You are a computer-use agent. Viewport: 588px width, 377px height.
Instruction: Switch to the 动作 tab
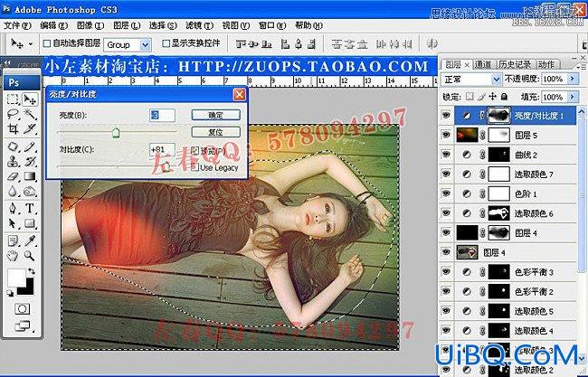click(546, 64)
